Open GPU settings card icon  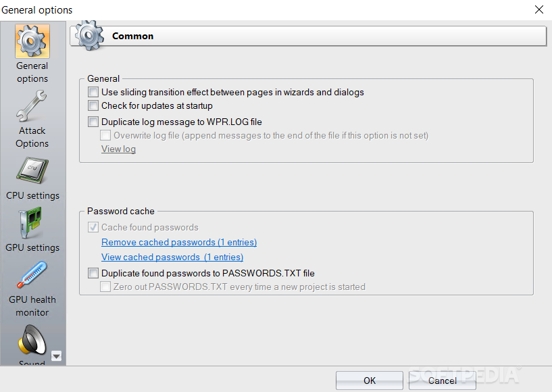[31, 222]
